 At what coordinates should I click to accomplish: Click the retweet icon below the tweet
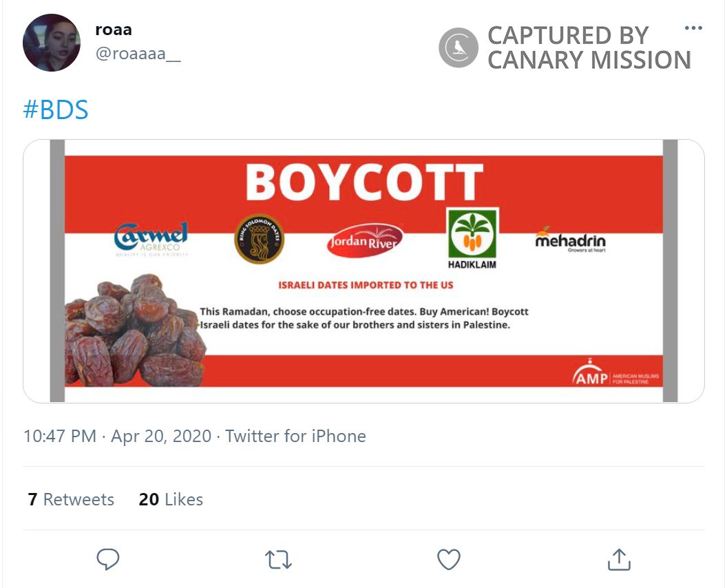(277, 559)
